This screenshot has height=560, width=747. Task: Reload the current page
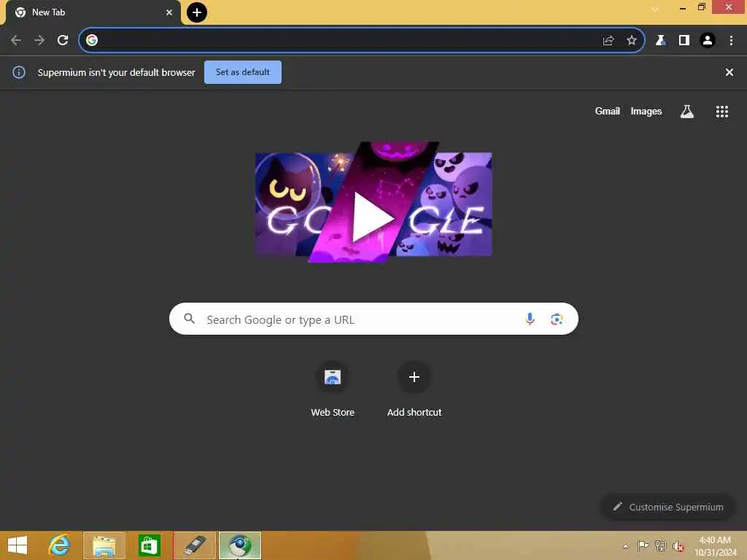[x=63, y=40]
